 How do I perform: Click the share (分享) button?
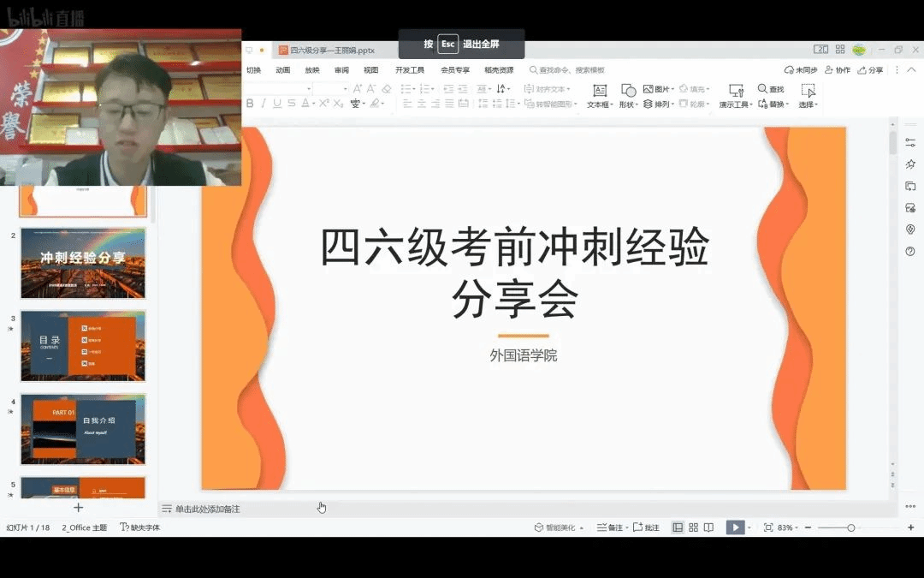pyautogui.click(x=870, y=70)
